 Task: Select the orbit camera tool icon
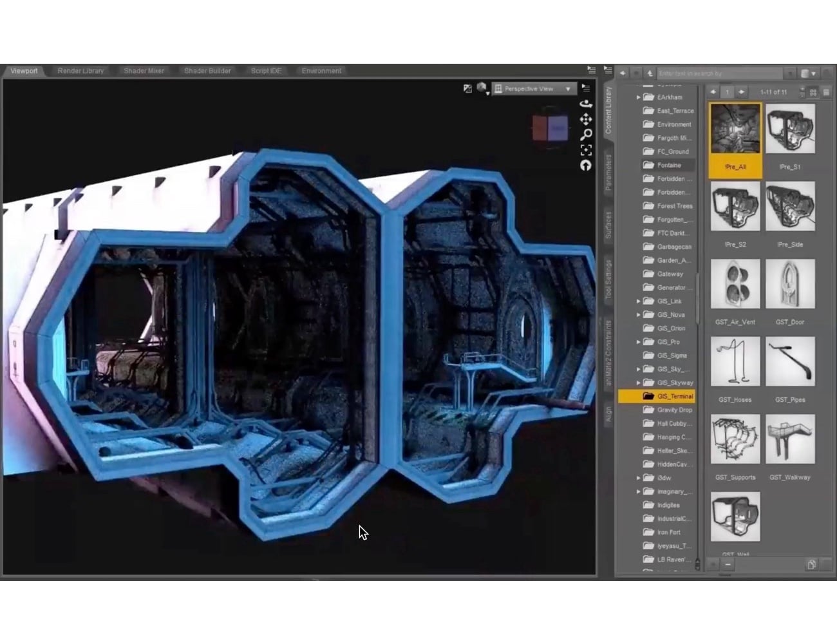tap(585, 104)
